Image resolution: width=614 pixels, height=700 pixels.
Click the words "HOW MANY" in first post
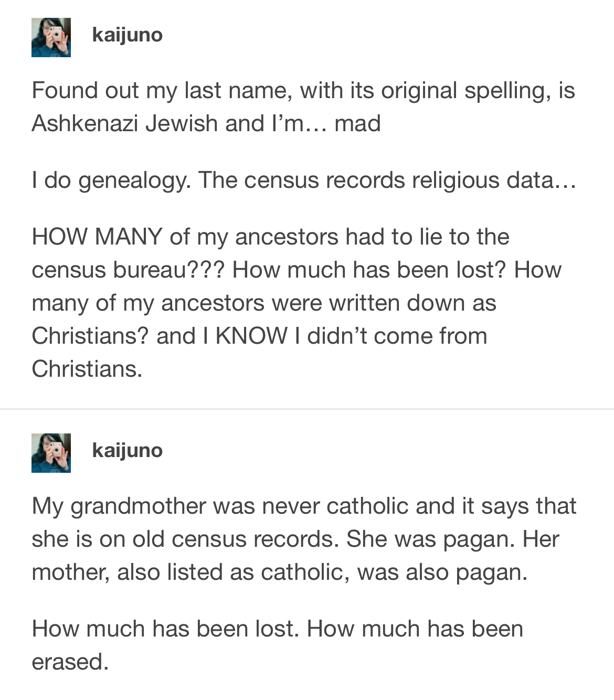(97, 237)
